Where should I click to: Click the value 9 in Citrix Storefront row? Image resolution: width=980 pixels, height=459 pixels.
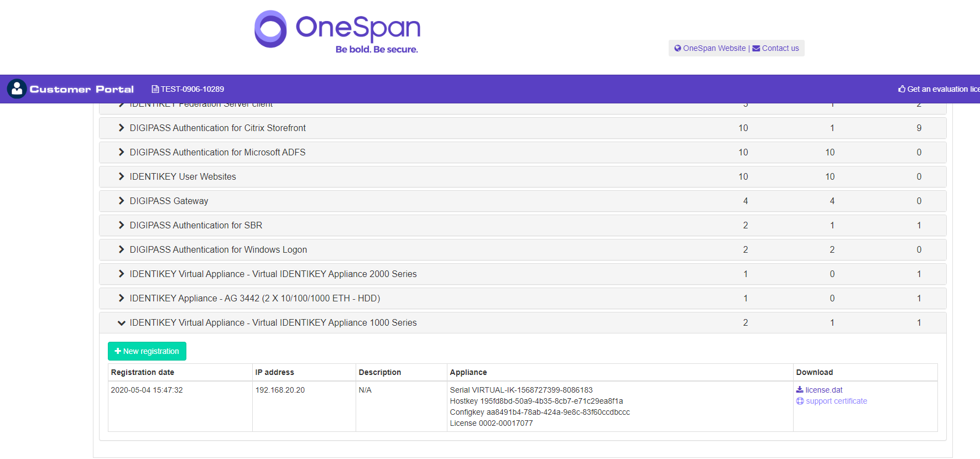pos(919,128)
